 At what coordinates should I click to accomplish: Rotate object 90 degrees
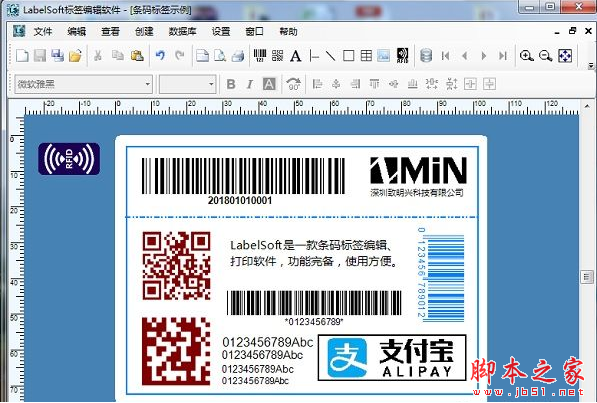pos(294,84)
